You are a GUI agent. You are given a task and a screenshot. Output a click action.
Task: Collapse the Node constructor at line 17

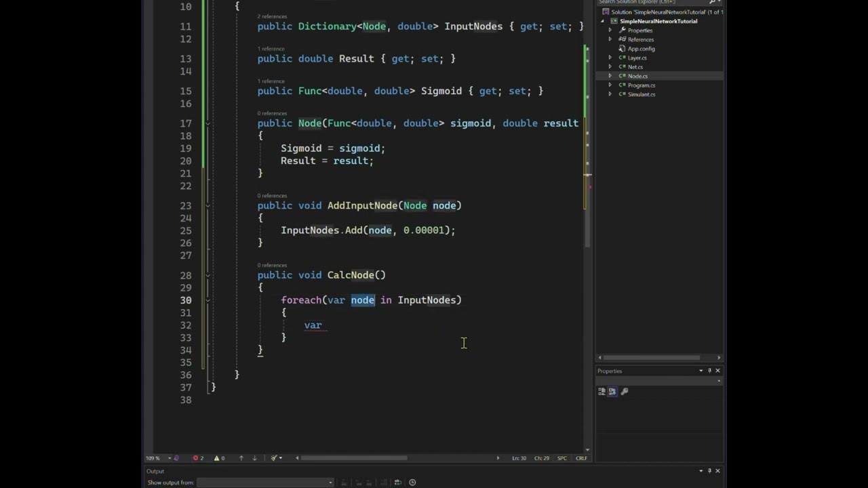click(x=208, y=123)
